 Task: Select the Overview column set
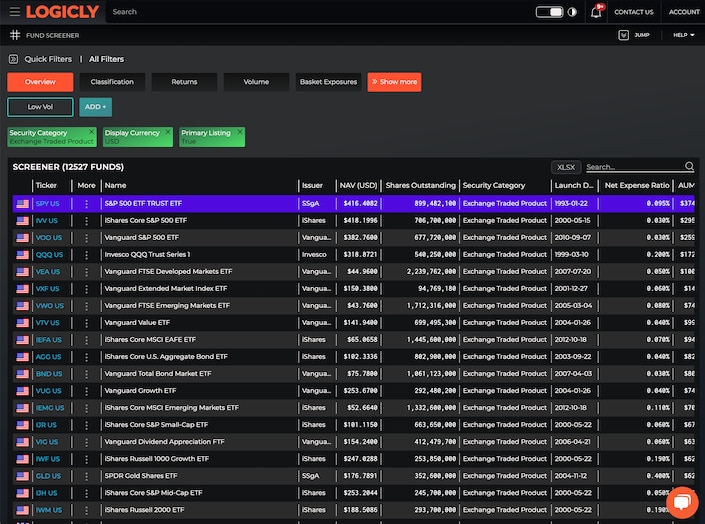(40, 82)
